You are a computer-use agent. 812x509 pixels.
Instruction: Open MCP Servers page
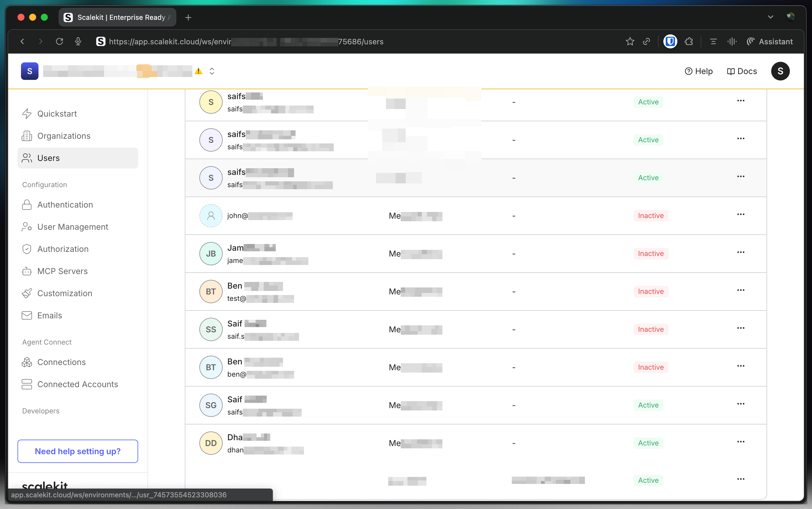pos(62,271)
